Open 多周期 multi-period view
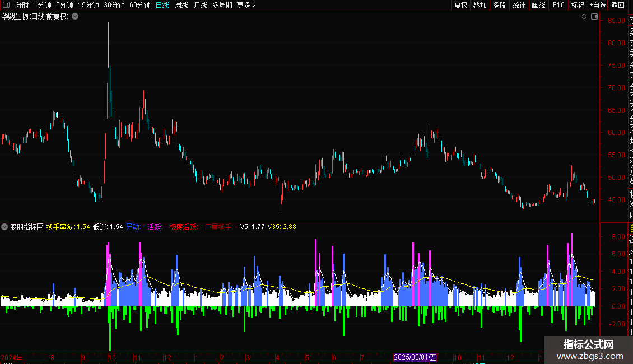This screenshot has height=364, width=633. [x=222, y=5]
